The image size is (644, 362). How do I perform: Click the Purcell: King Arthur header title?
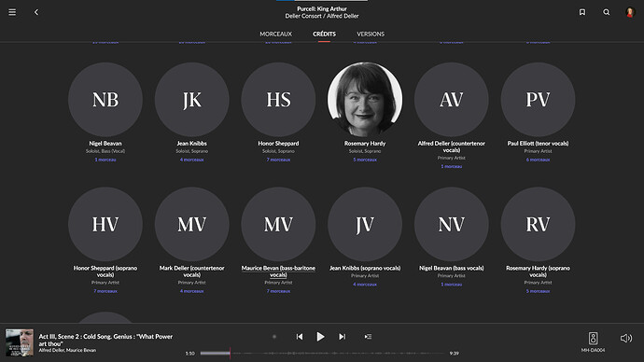coord(322,8)
